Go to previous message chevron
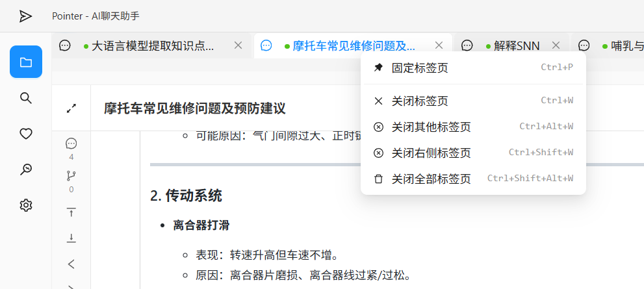The image size is (644, 289). pyautogui.click(x=71, y=264)
